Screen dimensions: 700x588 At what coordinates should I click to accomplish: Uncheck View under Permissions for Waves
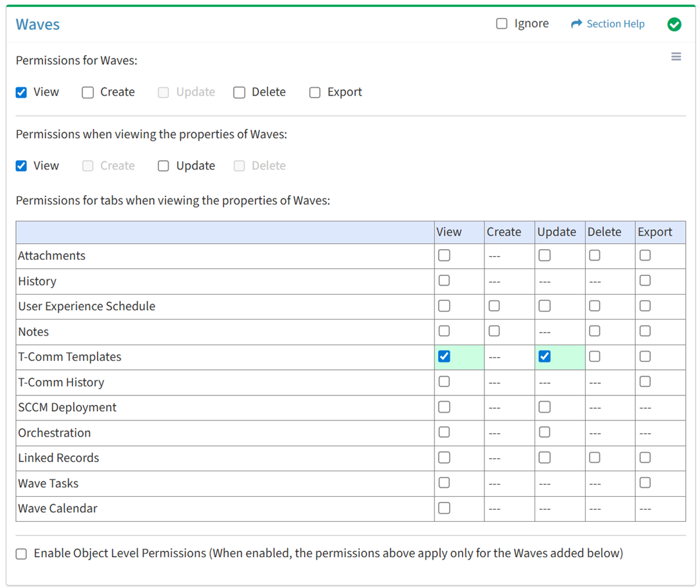tap(21, 92)
